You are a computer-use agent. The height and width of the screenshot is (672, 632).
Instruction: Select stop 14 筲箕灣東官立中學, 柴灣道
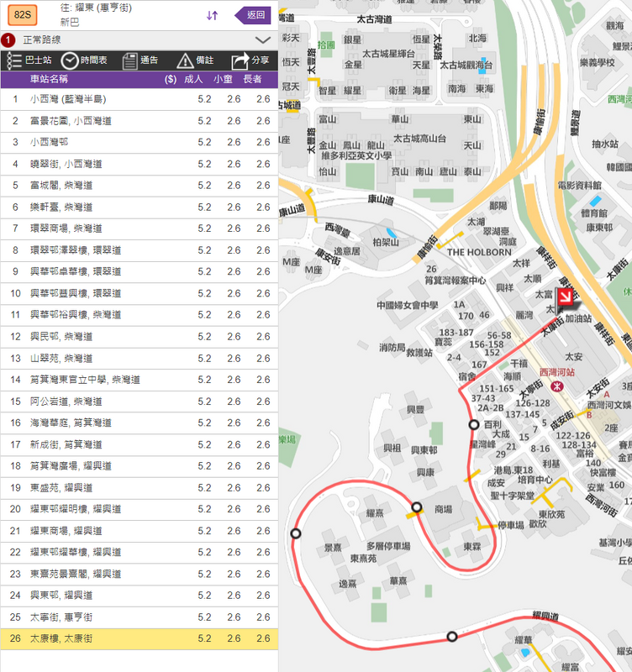[x=140, y=381]
